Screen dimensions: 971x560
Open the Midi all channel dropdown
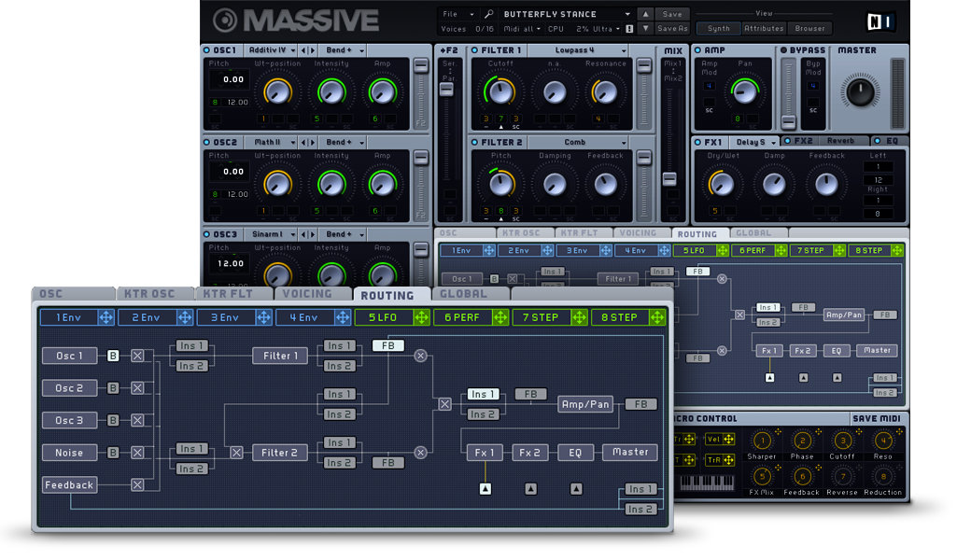521,28
